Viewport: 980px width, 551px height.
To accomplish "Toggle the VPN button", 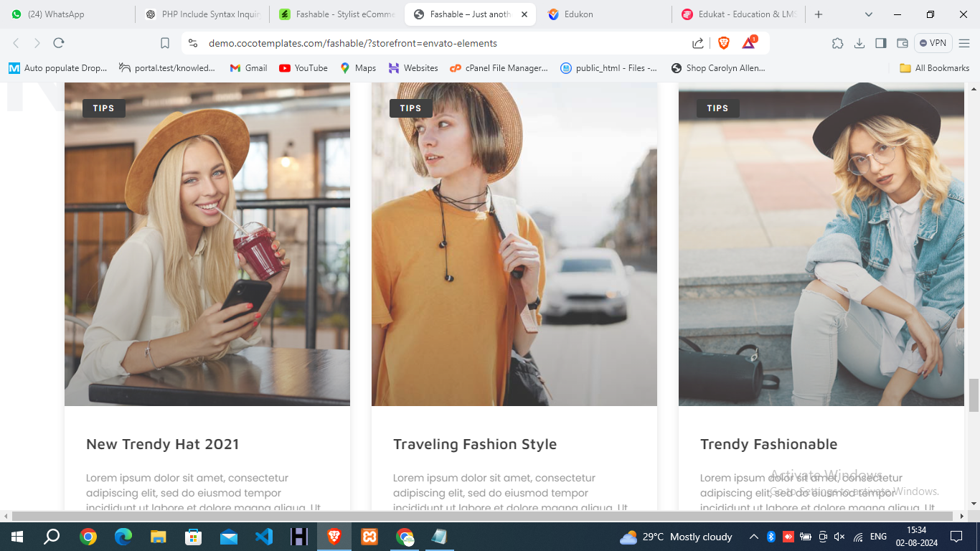I will pos(933,43).
